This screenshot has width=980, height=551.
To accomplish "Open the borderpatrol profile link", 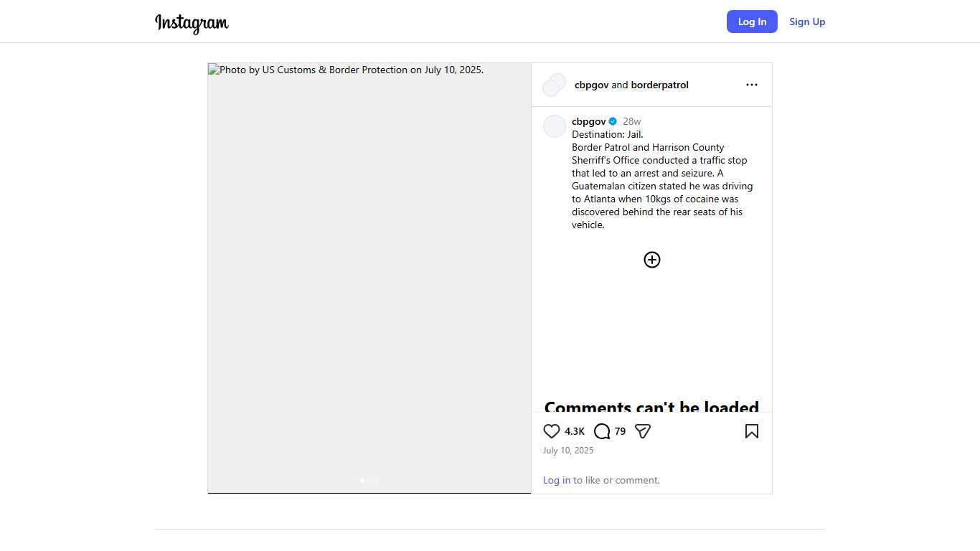I will click(659, 85).
